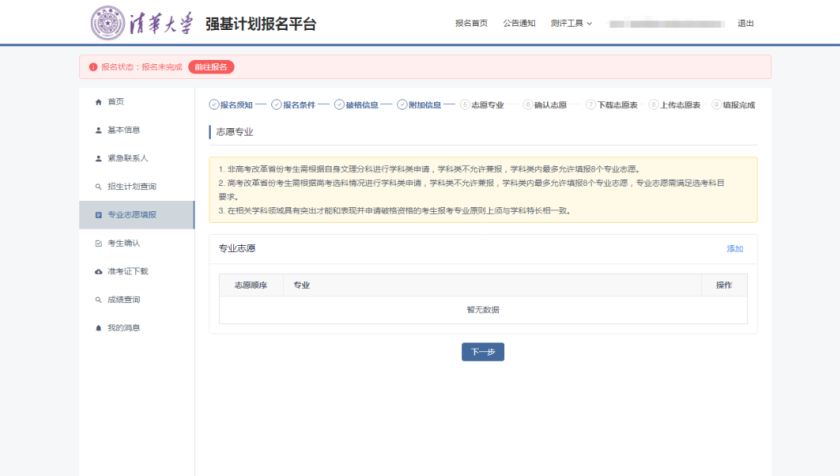Click the 报名须知 step label
840x476 pixels.
pyautogui.click(x=236, y=105)
